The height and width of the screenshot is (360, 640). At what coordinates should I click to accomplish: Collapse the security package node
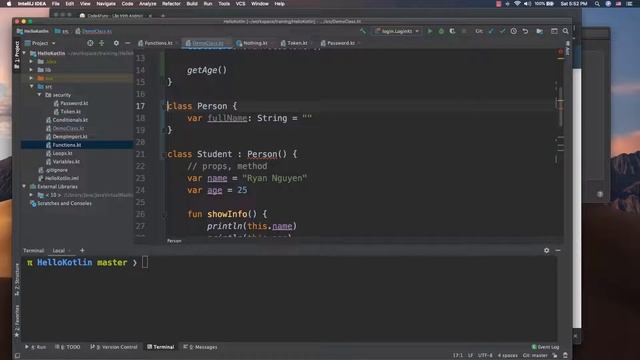(40, 95)
